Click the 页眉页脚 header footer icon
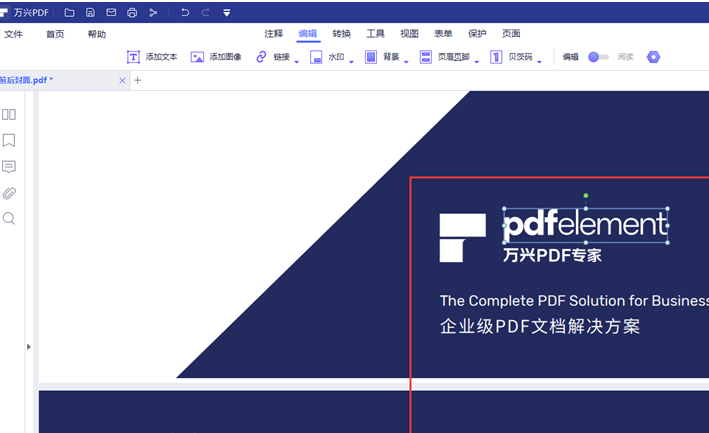This screenshot has height=433, width=709. pyautogui.click(x=425, y=57)
